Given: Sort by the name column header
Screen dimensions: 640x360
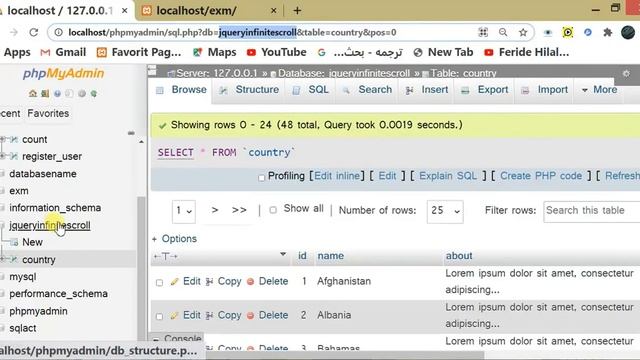Looking at the screenshot, I should tap(331, 256).
